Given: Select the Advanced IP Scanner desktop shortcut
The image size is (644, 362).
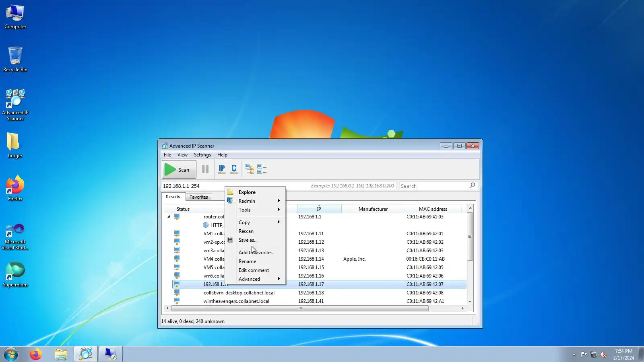Looking at the screenshot, I should pyautogui.click(x=15, y=105).
